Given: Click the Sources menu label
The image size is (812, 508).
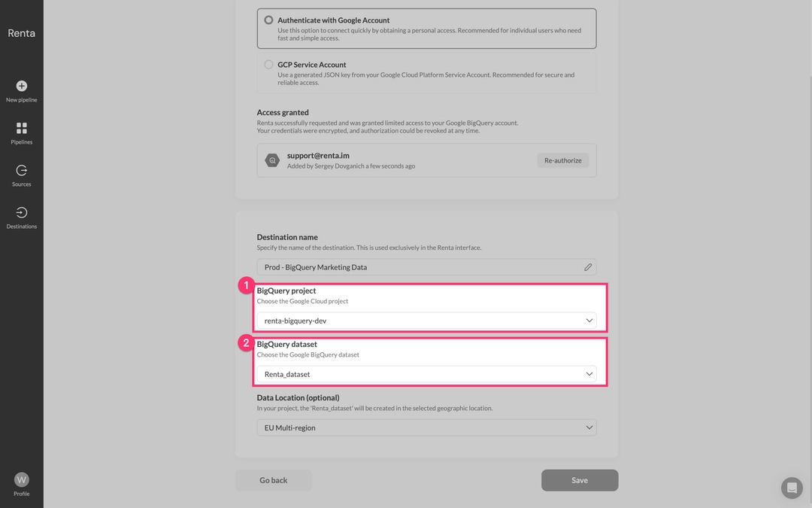Looking at the screenshot, I should [x=21, y=184].
